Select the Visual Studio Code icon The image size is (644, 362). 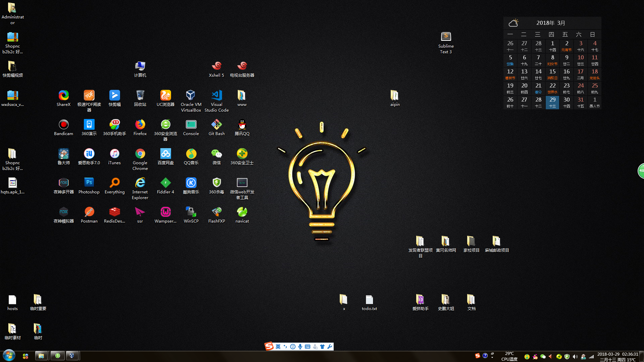click(x=216, y=96)
